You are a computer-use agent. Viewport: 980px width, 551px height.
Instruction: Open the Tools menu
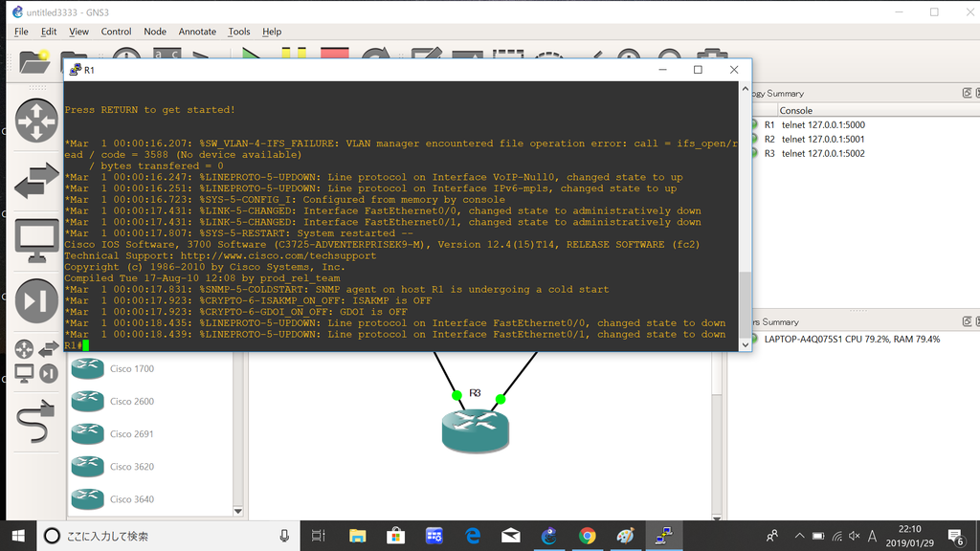pos(238,32)
